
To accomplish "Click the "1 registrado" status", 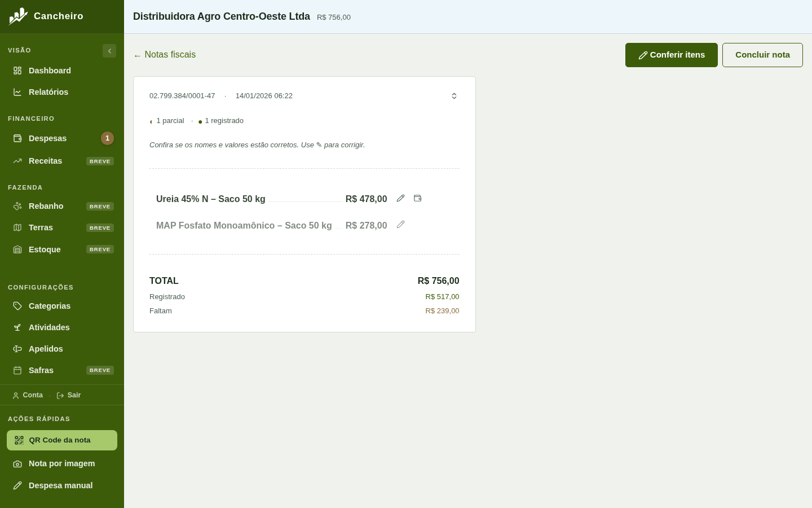I will (x=221, y=121).
